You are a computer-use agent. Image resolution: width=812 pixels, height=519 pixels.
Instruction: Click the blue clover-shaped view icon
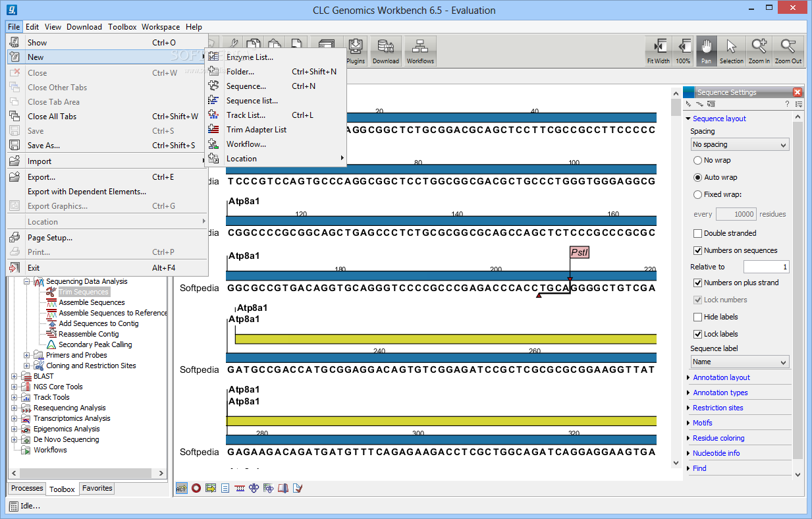[x=254, y=488]
